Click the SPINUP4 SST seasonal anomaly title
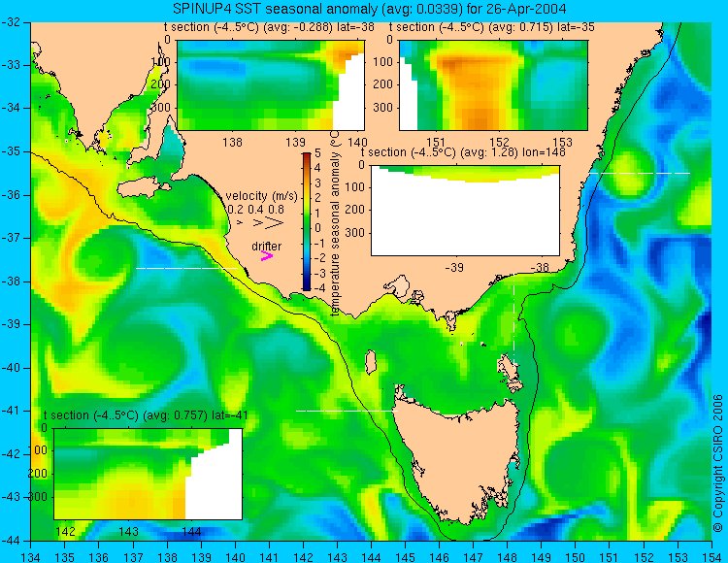The width and height of the screenshot is (728, 563). [369, 9]
